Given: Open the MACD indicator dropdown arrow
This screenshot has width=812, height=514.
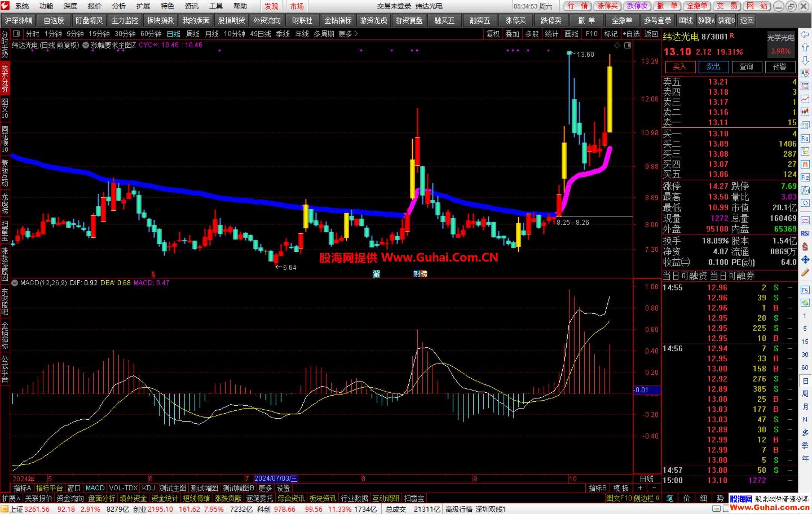Looking at the screenshot, I should point(15,283).
